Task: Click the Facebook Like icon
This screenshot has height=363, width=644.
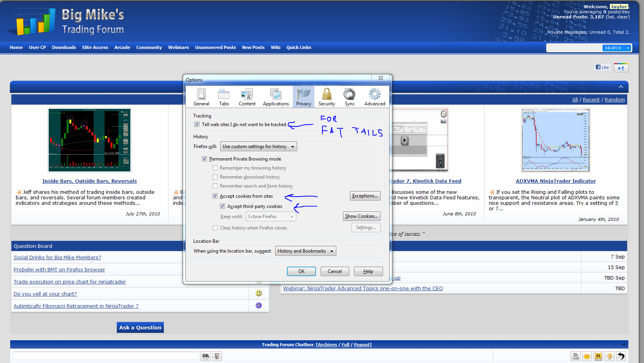Action: [602, 67]
